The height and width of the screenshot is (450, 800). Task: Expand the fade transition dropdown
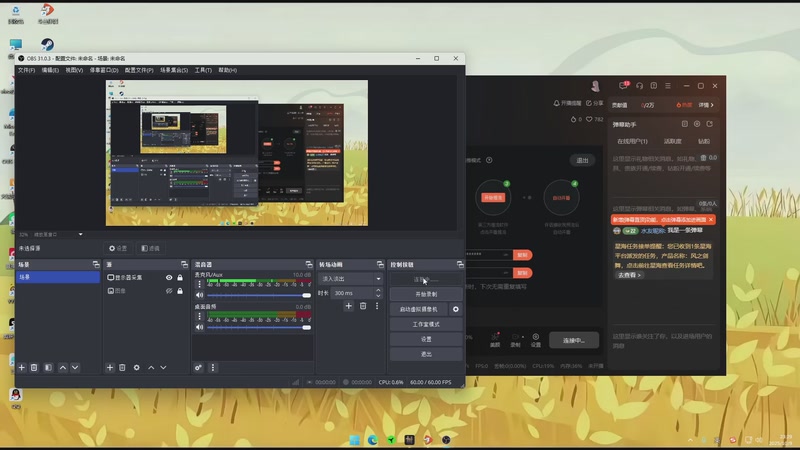point(378,279)
